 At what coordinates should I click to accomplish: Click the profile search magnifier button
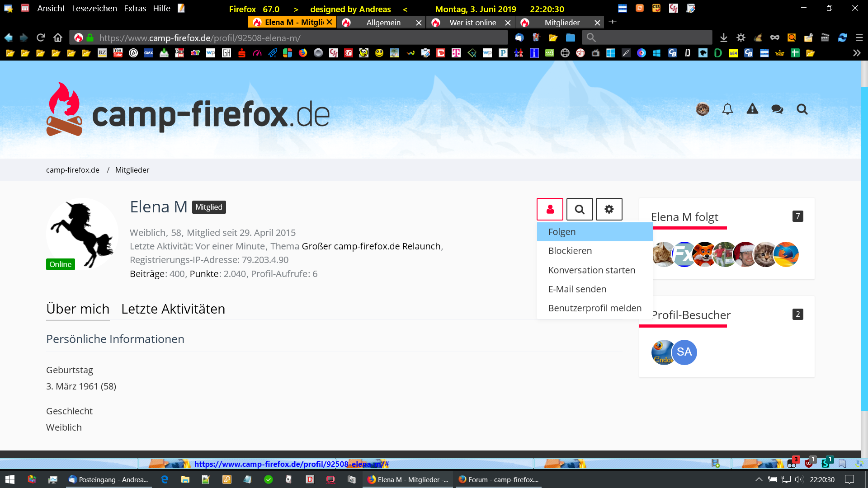[x=580, y=209]
